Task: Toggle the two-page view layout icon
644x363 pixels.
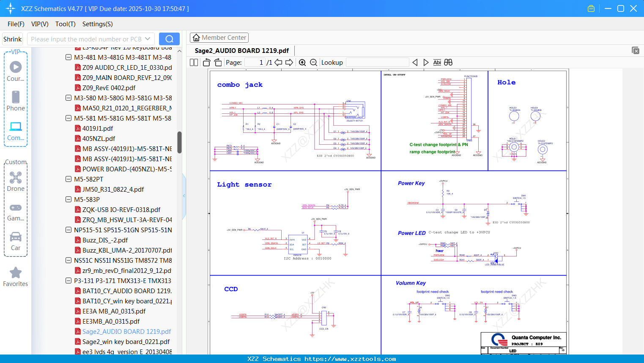Action: tap(194, 63)
